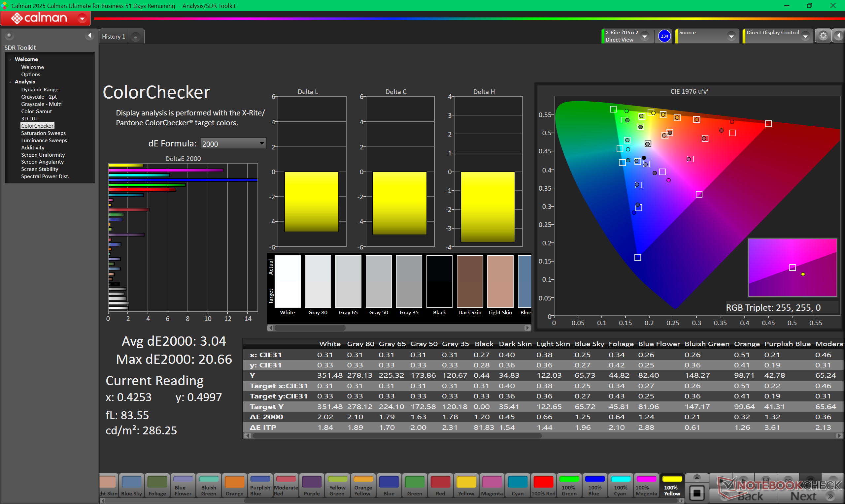Click the up arrow above the stop button

tap(696, 478)
